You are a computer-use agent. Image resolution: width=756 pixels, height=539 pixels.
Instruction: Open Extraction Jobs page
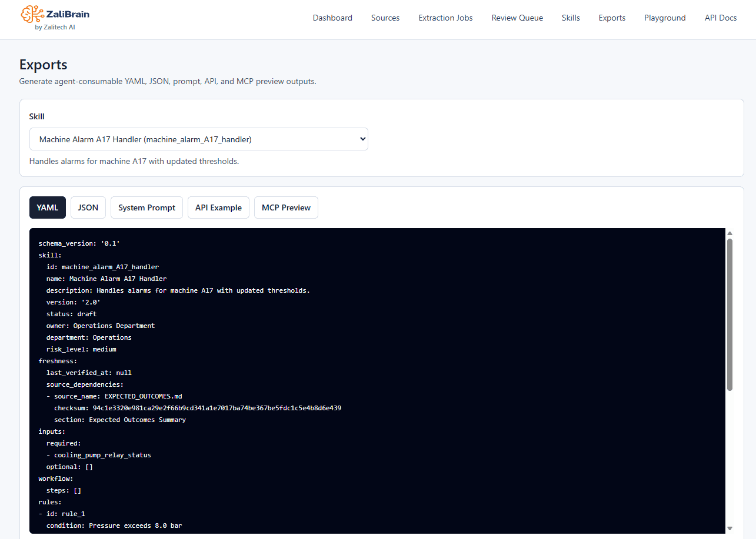coord(445,18)
